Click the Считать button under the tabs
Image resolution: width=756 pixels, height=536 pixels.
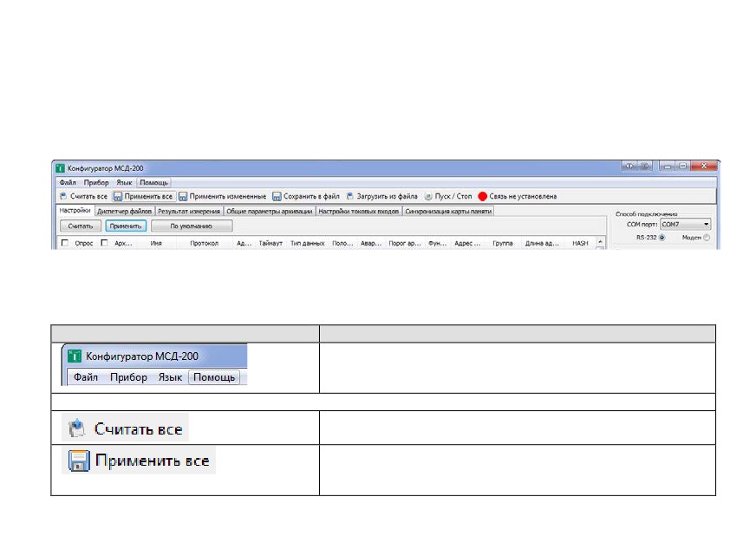click(x=81, y=226)
